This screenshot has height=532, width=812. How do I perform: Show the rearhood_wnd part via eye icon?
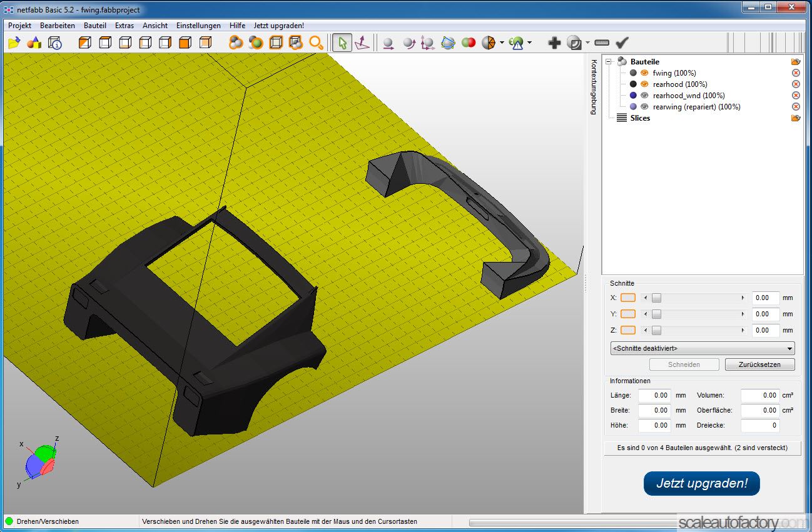coord(644,96)
